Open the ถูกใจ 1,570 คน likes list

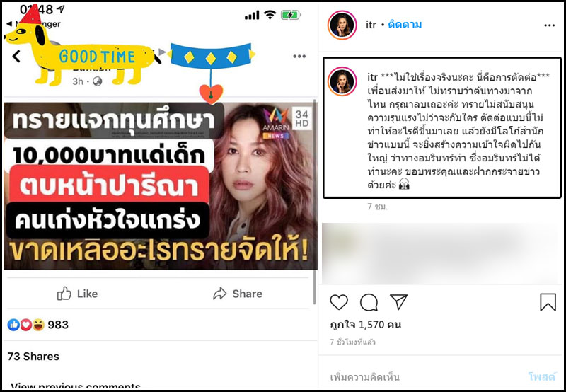click(x=365, y=325)
